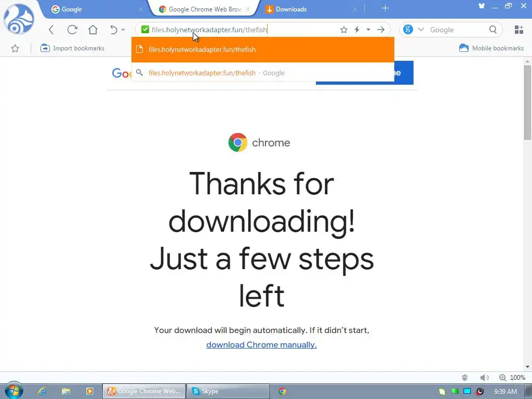This screenshot has width=532, height=399.
Task: Close the Google Chrome Web Browser tab
Action: coord(248,9)
